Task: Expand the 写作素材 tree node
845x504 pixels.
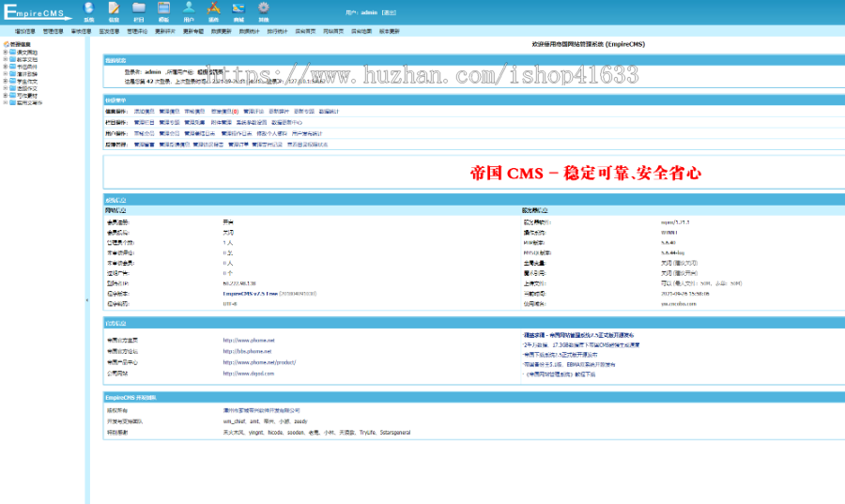Action: pos(6,96)
